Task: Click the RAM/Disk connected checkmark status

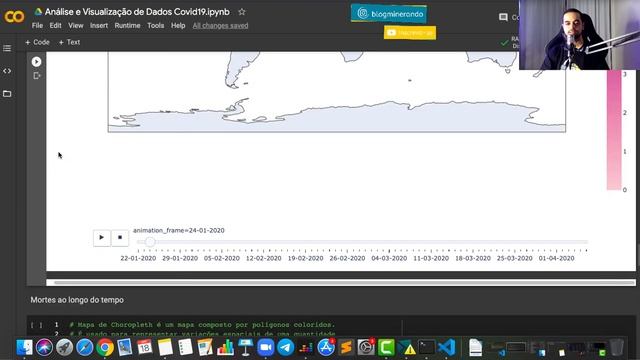Action: click(504, 42)
